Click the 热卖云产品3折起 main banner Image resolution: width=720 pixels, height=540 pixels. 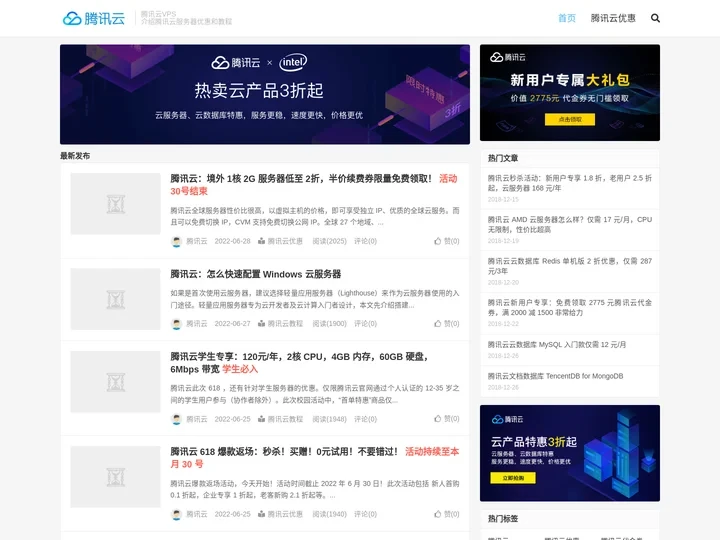pos(265,94)
